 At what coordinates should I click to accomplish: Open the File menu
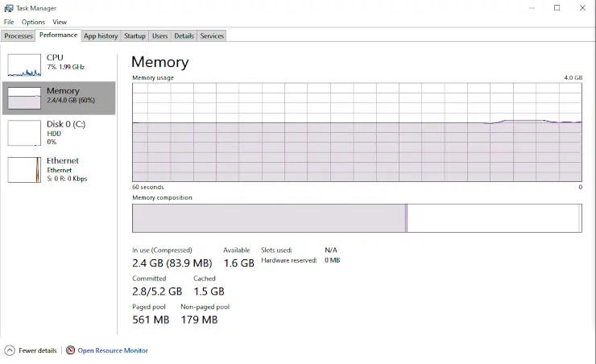click(x=9, y=22)
